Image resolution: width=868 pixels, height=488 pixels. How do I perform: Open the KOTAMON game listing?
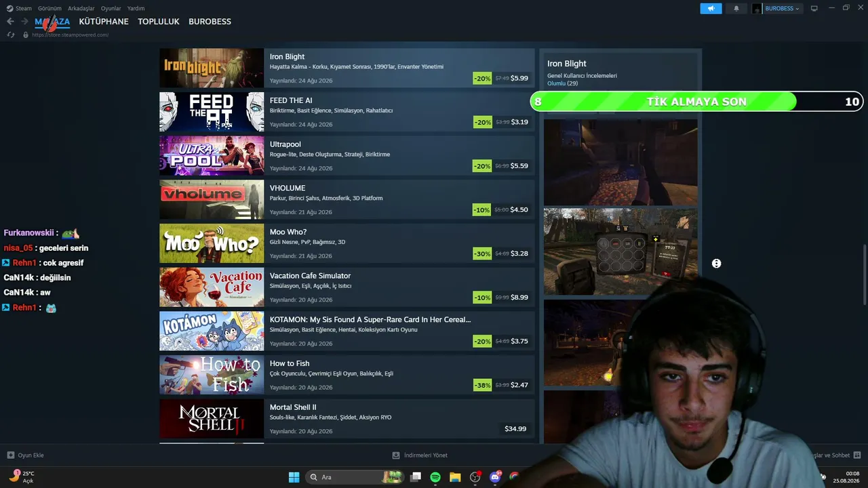[347, 331]
